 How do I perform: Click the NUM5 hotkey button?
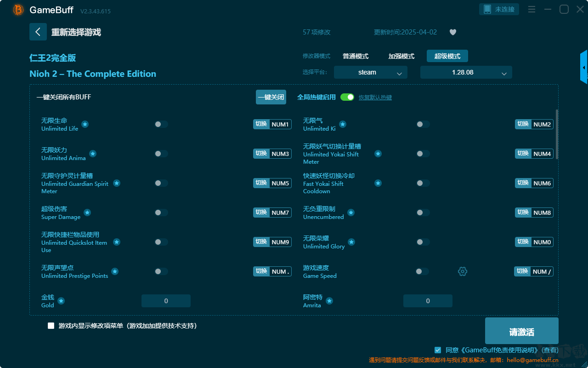(272, 183)
